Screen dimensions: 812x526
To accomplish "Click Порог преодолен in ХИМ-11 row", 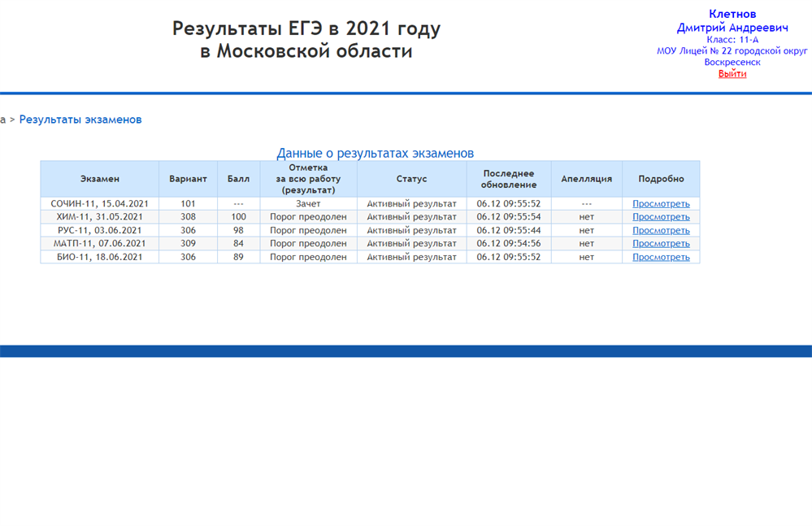I will click(x=308, y=217).
